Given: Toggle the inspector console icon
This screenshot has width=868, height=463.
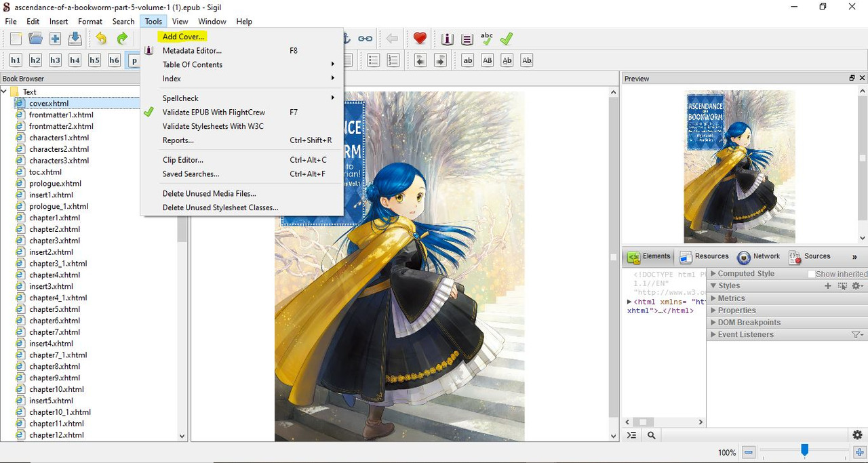Looking at the screenshot, I should coord(632,435).
